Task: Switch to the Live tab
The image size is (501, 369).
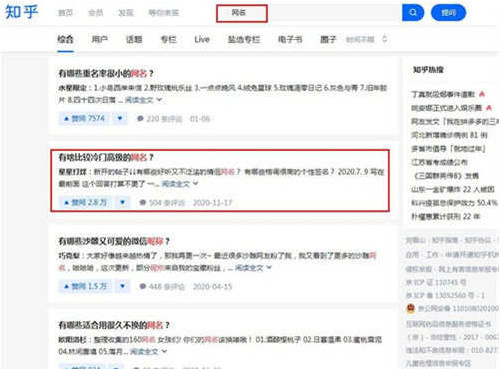Action: coord(202,39)
